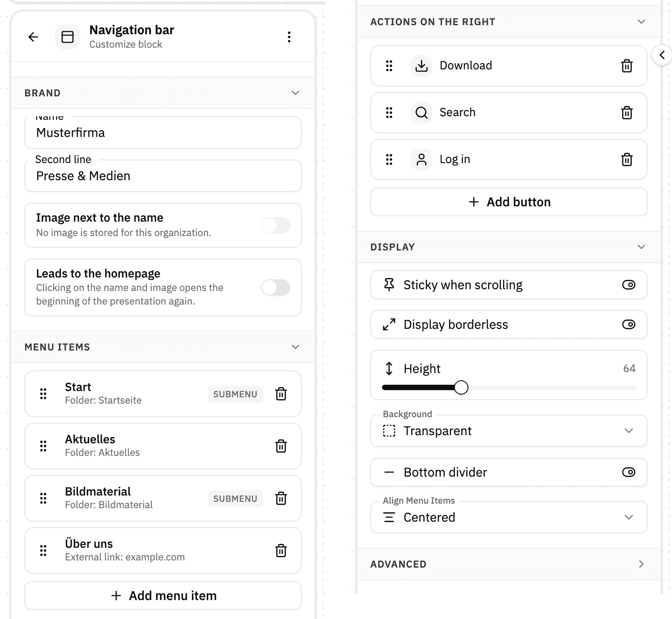Collapse the side panel with the chevron tab
This screenshot has height=619, width=672.
tap(662, 55)
